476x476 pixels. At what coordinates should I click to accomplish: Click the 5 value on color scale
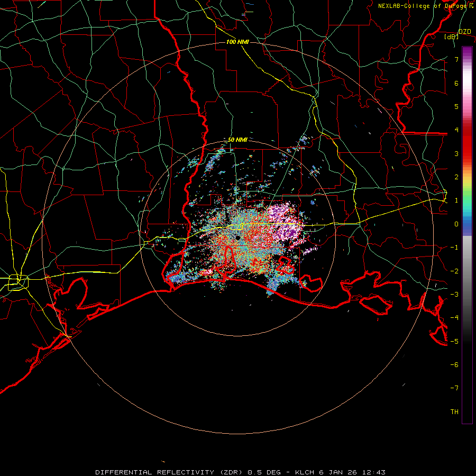coord(456,106)
